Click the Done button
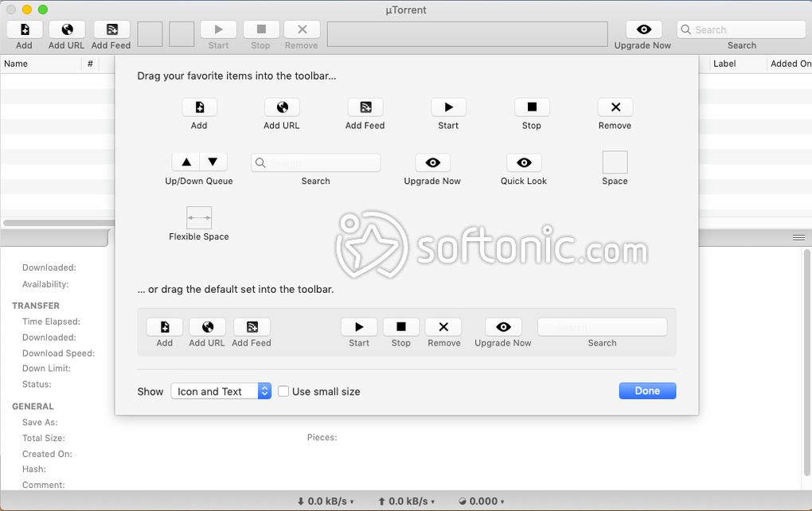Image resolution: width=812 pixels, height=511 pixels. pyautogui.click(x=647, y=391)
